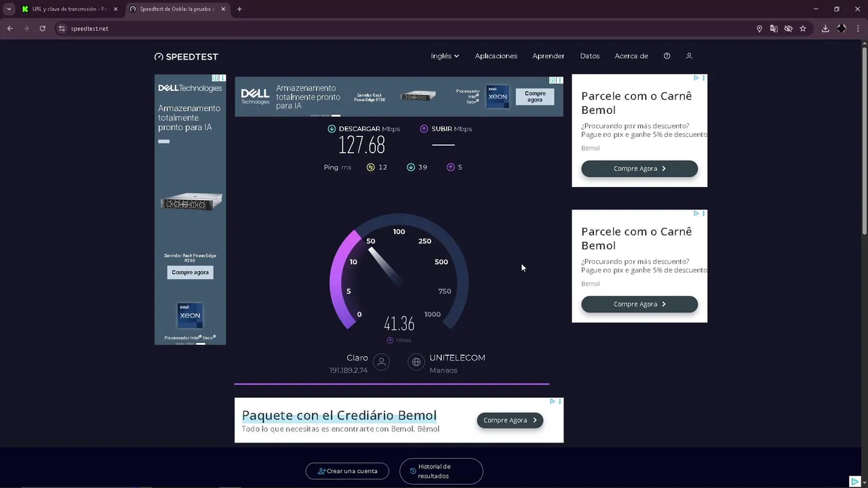Click the crossed-out eye tracking icon
This screenshot has height=488, width=868.
coord(788,28)
